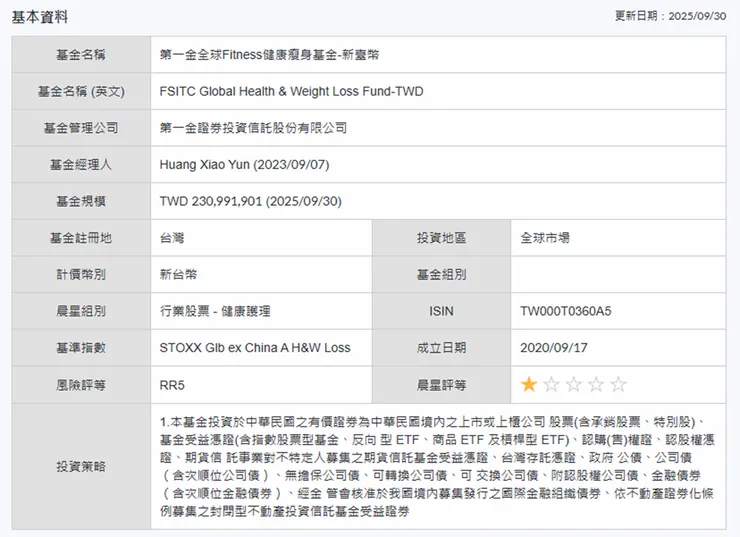
Task: Click the 基金經理人 label
Action: click(81, 165)
